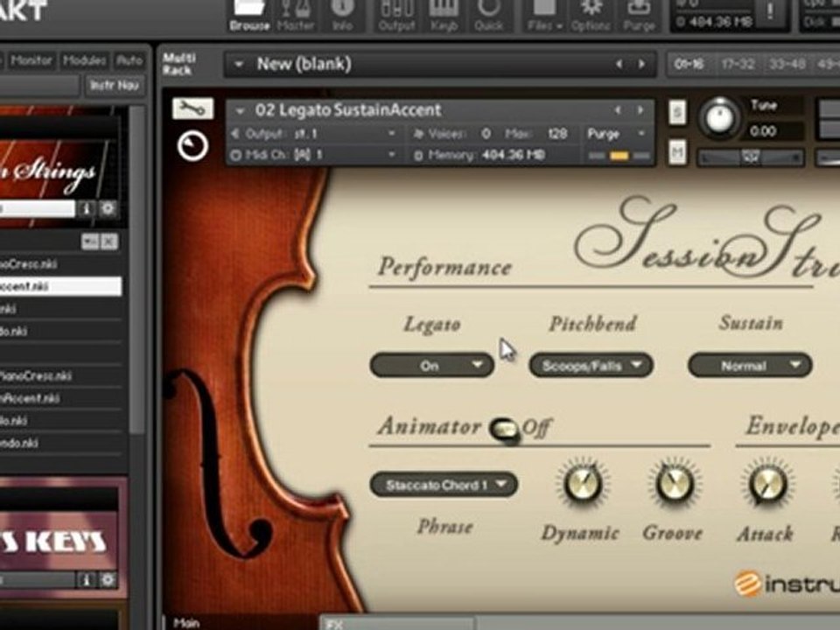Screen dimensions: 840x630
Task: Click the Purge toolbar icon
Action: pos(639,16)
